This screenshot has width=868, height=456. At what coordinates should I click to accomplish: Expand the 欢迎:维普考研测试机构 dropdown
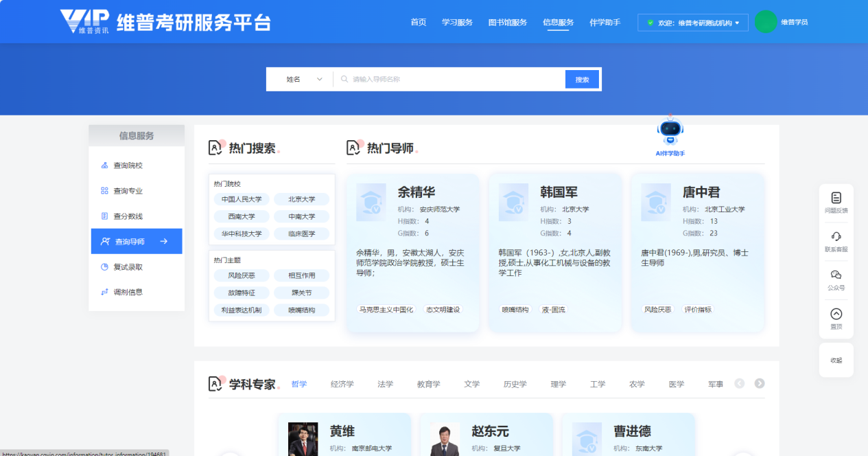tap(693, 23)
